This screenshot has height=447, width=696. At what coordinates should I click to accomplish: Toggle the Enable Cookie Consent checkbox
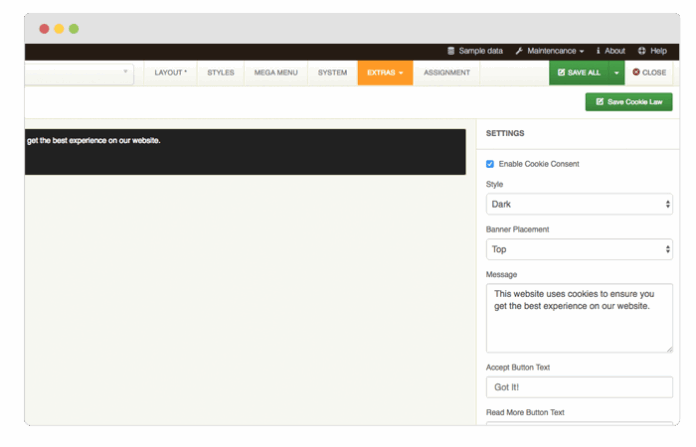click(490, 164)
